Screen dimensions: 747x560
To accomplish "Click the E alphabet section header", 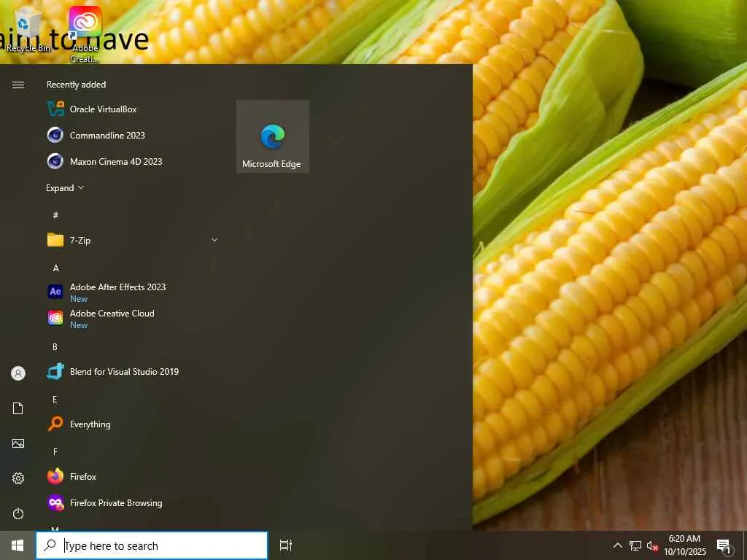I will pyautogui.click(x=55, y=399).
